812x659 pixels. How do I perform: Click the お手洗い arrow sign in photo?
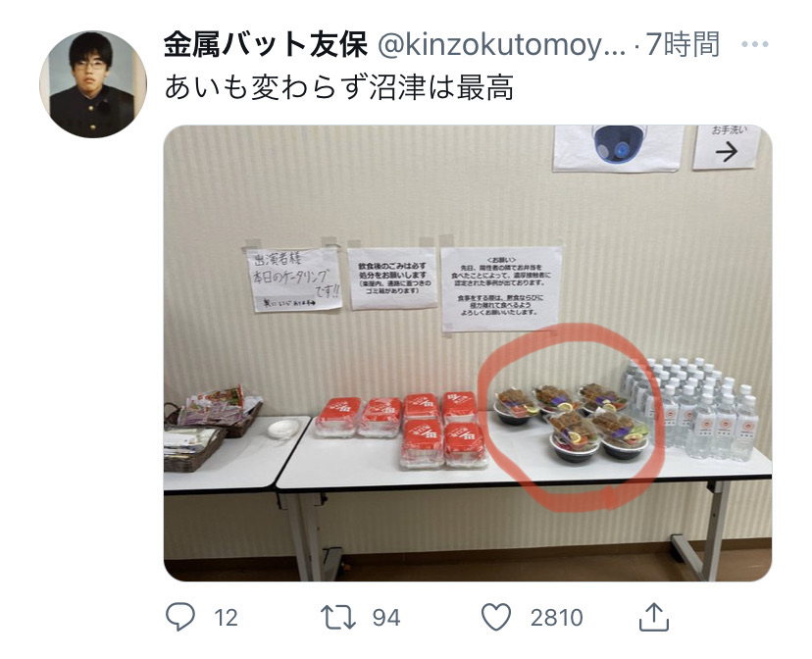(727, 146)
